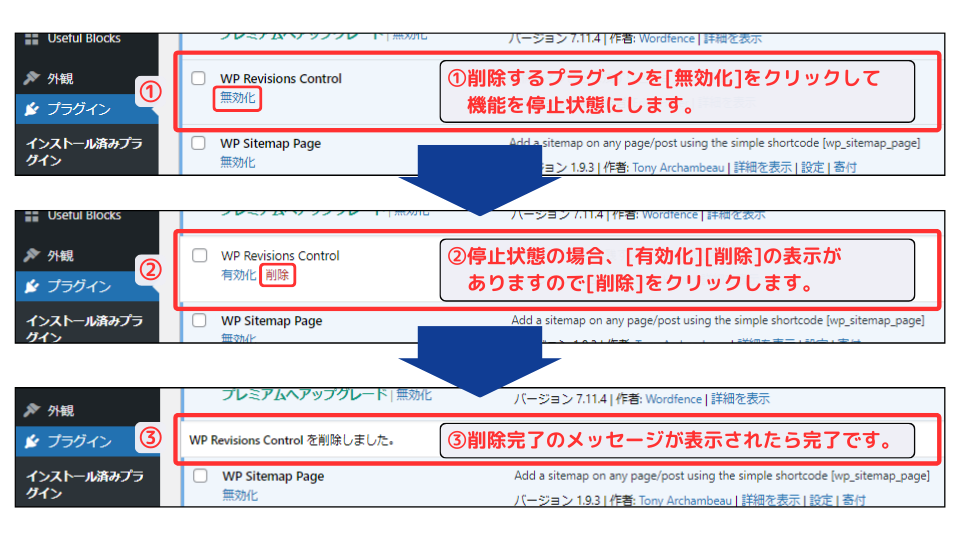Click 詳細を表示 for WP Sitemap Page in the bottom screenshot

pos(771,500)
